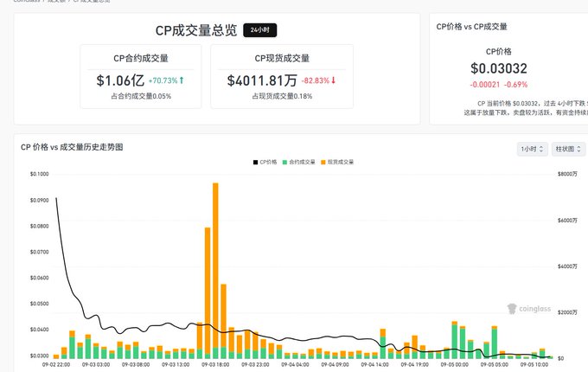Click the $0.03032 current price value
588x372 pixels.
[499, 68]
